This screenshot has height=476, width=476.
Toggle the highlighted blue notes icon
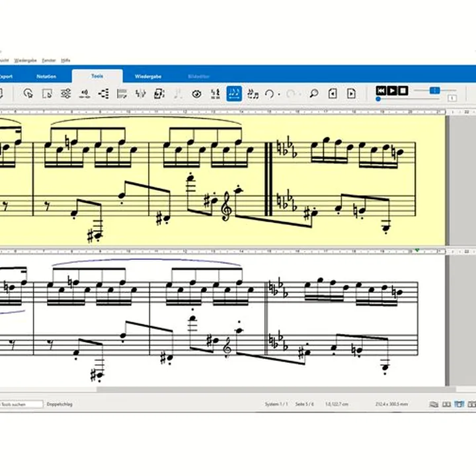tap(234, 93)
